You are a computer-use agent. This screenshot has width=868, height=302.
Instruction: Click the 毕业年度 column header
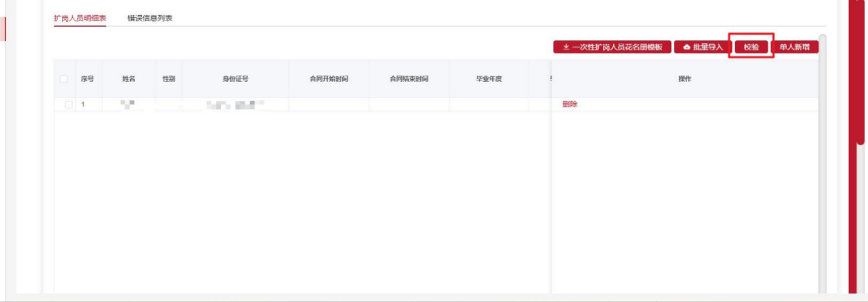pos(489,79)
